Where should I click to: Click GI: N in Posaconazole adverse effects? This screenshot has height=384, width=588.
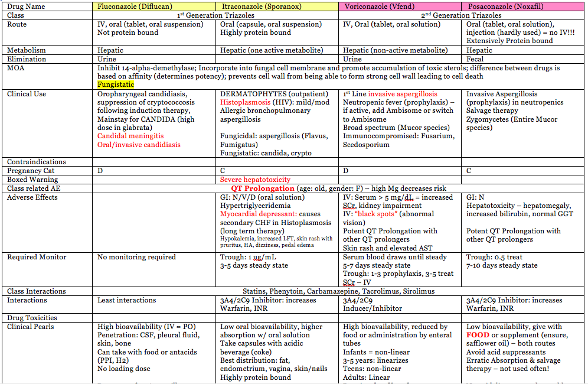(475, 197)
